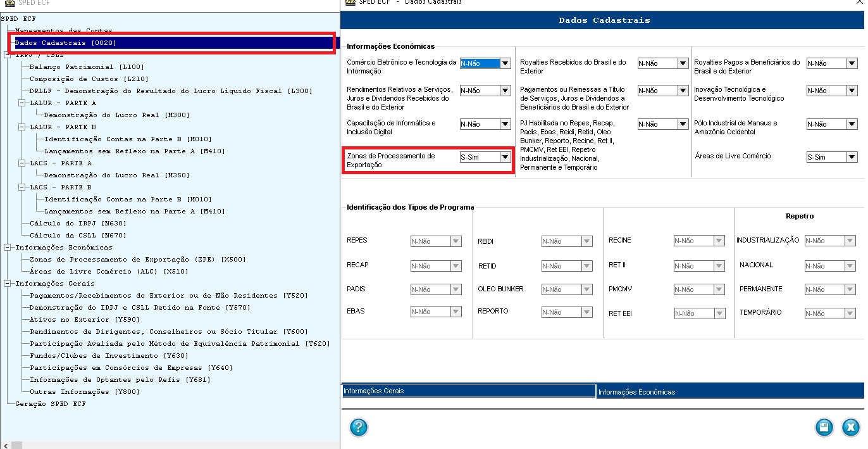The image size is (868, 449).
Task: Open Demonstração do Lucro Real [M300]
Action: pos(116,115)
